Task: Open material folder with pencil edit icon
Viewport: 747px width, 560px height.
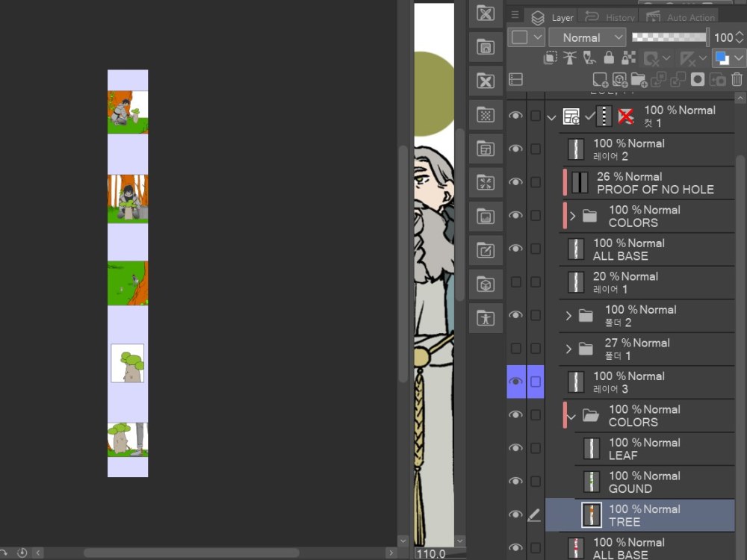Action: pyautogui.click(x=486, y=250)
